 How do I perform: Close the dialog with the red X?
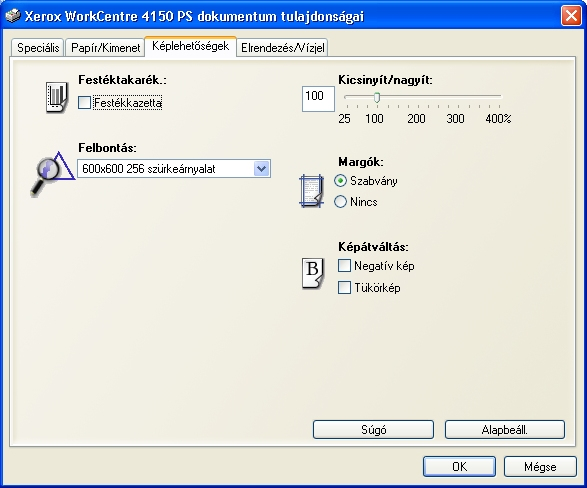coord(571,16)
